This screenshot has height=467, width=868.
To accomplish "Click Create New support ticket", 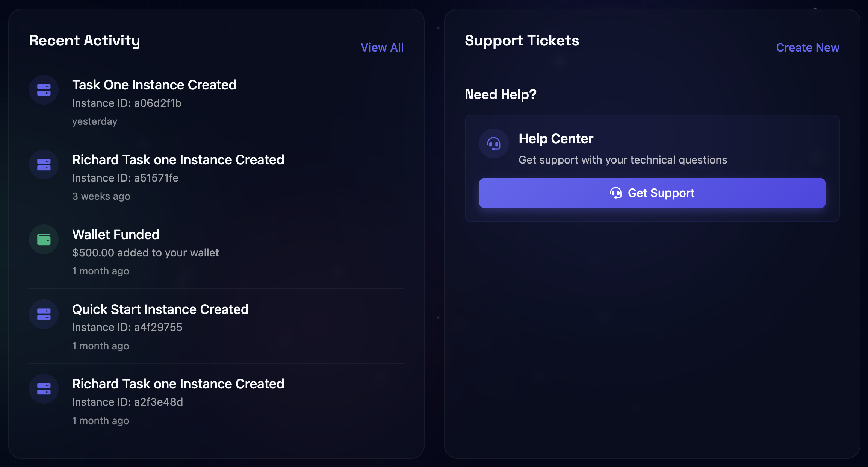I will (808, 47).
